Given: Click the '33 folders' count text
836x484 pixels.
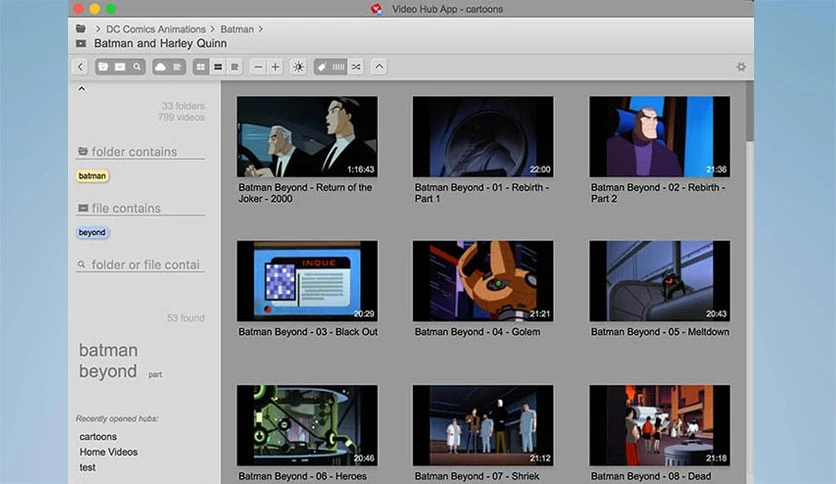Looking at the screenshot, I should tap(183, 106).
